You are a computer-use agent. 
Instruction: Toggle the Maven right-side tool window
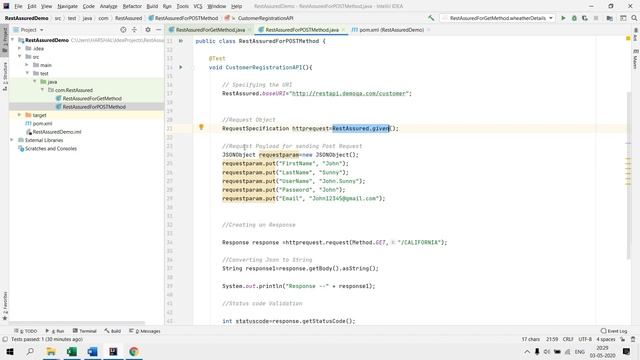point(635,59)
